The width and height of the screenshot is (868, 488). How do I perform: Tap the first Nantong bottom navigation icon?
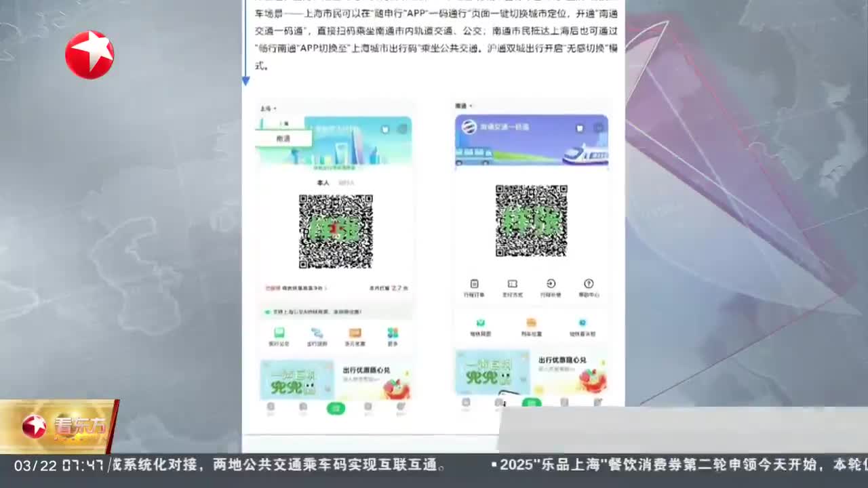tap(466, 403)
